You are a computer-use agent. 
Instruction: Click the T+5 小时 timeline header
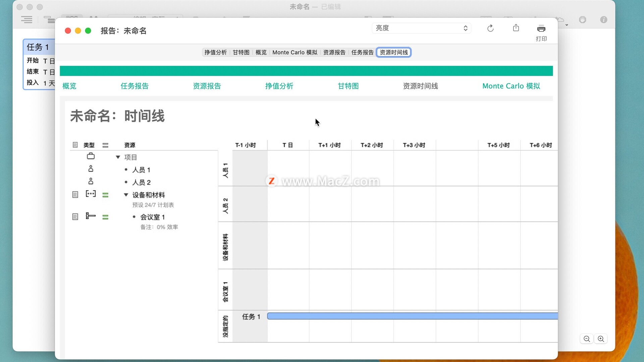pos(498,145)
